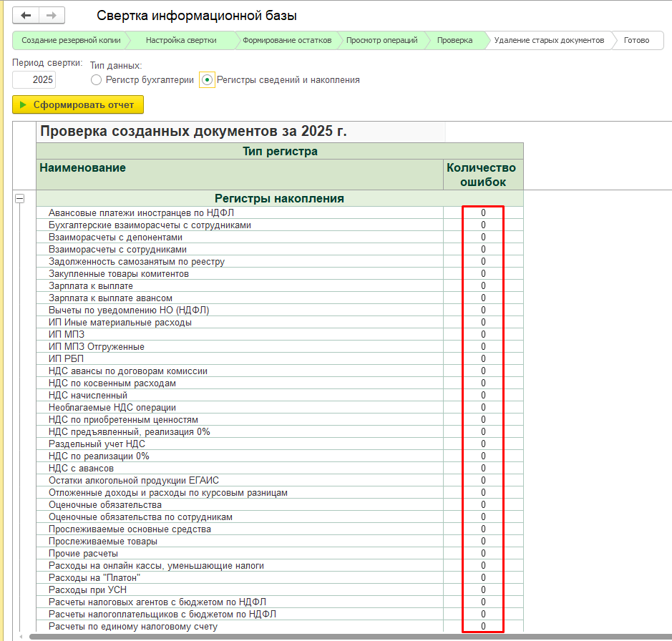Open the Готово step

pos(636,40)
